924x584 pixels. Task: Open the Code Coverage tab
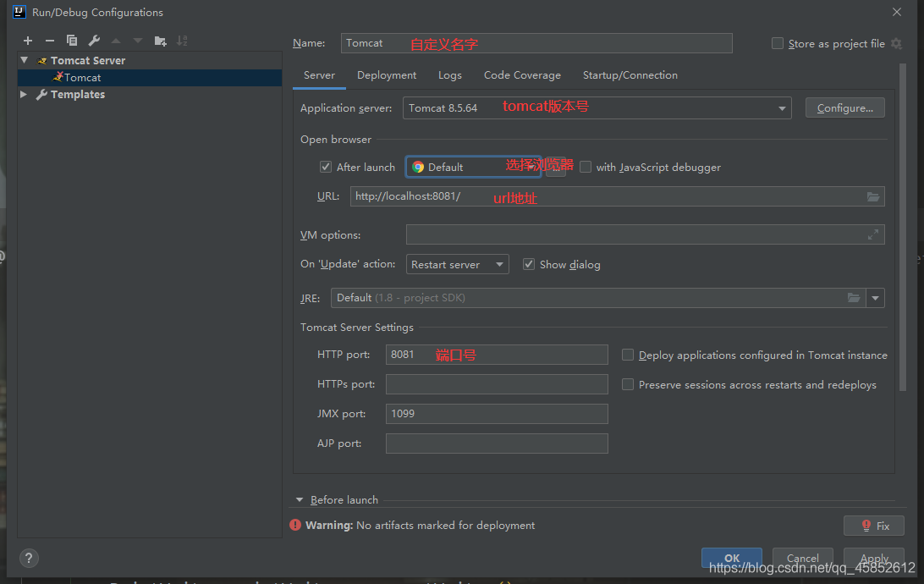[522, 75]
